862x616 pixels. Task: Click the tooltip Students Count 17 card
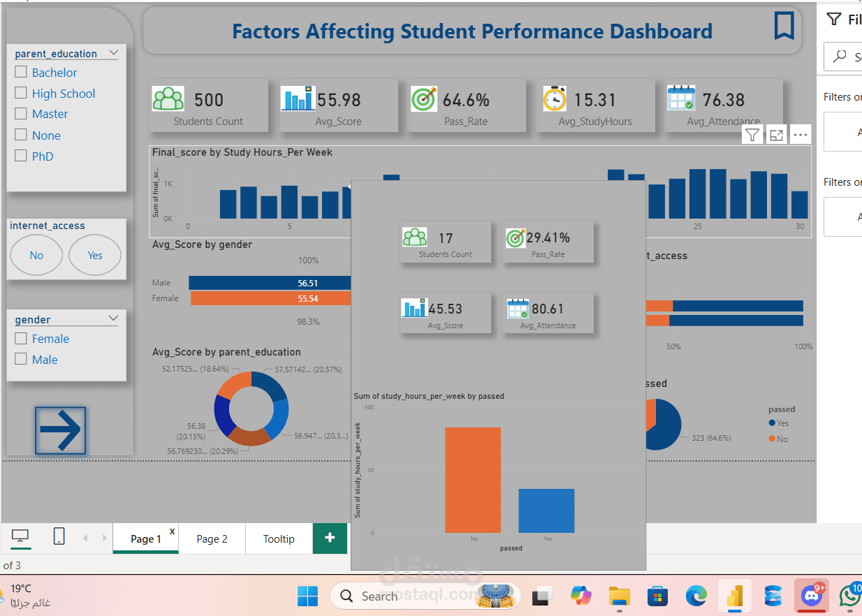(x=446, y=242)
